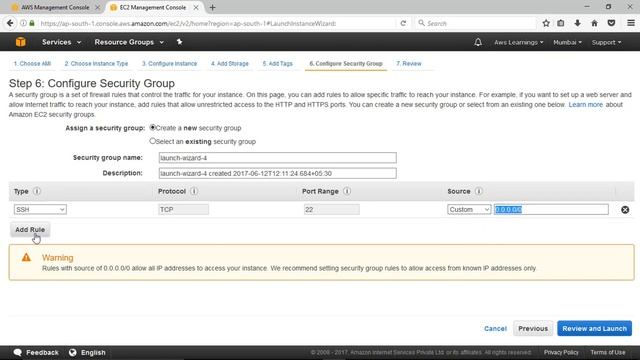This screenshot has width=640, height=360.
Task: Click the Cancel link
Action: point(495,328)
